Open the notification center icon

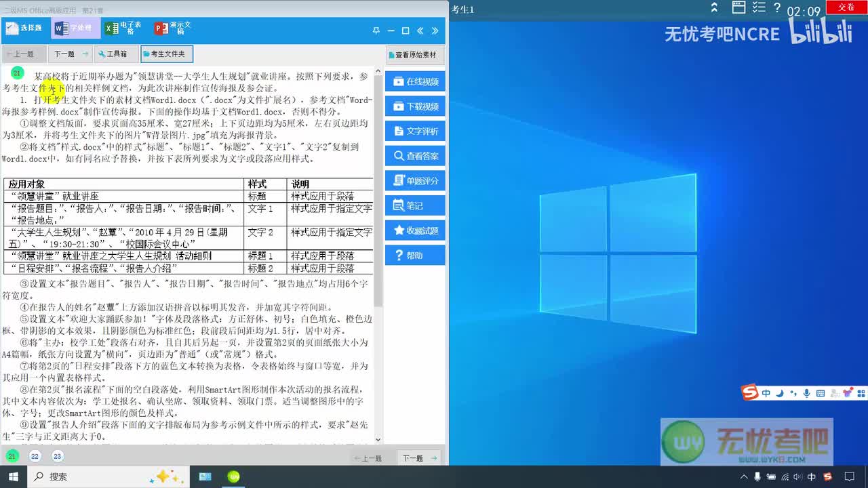850,477
